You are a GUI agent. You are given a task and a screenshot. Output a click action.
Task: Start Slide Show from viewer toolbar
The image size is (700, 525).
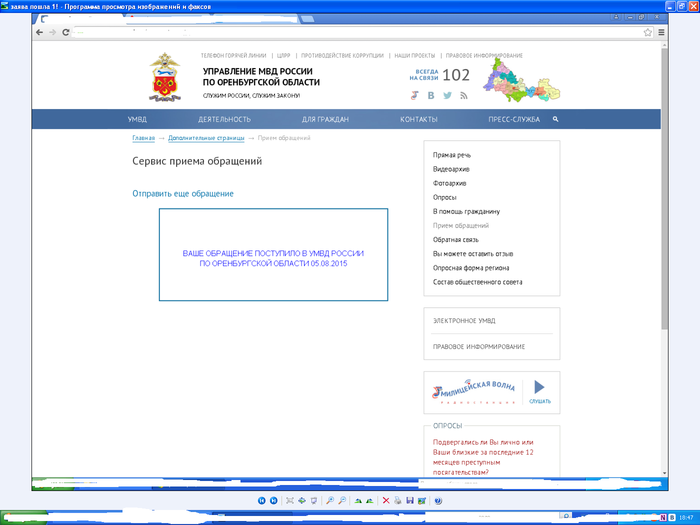314,500
